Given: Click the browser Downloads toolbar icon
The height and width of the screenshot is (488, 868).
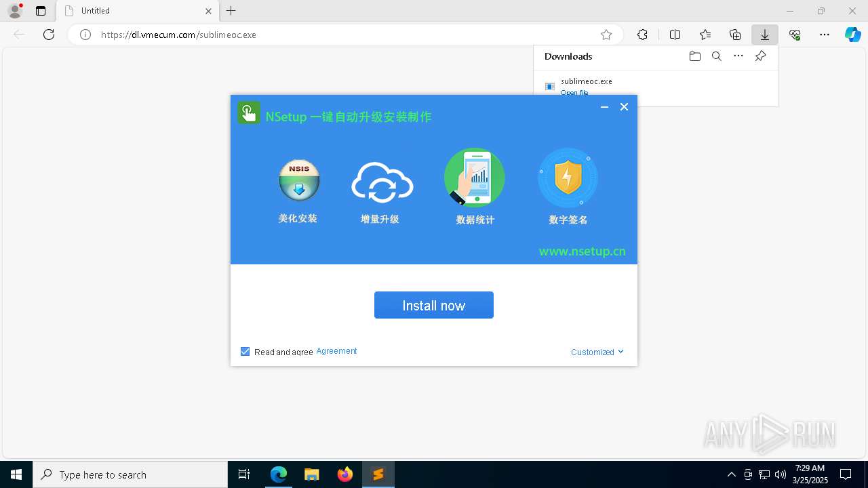Looking at the screenshot, I should (765, 35).
